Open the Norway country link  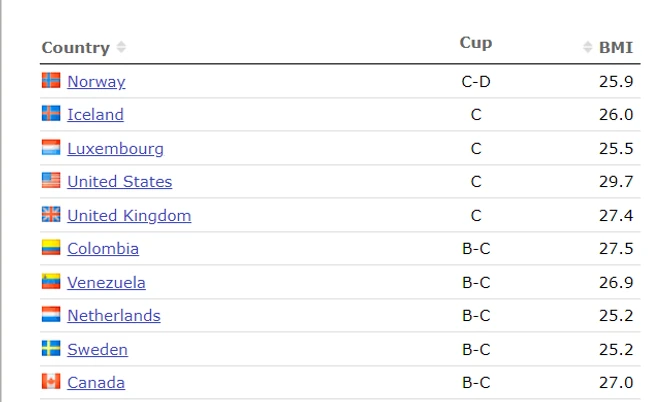click(96, 82)
